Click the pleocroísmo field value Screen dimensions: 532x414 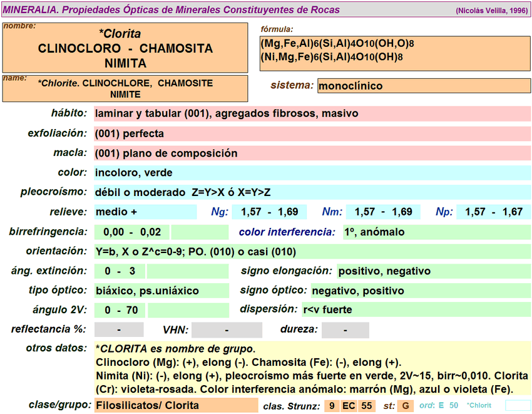coord(312,192)
